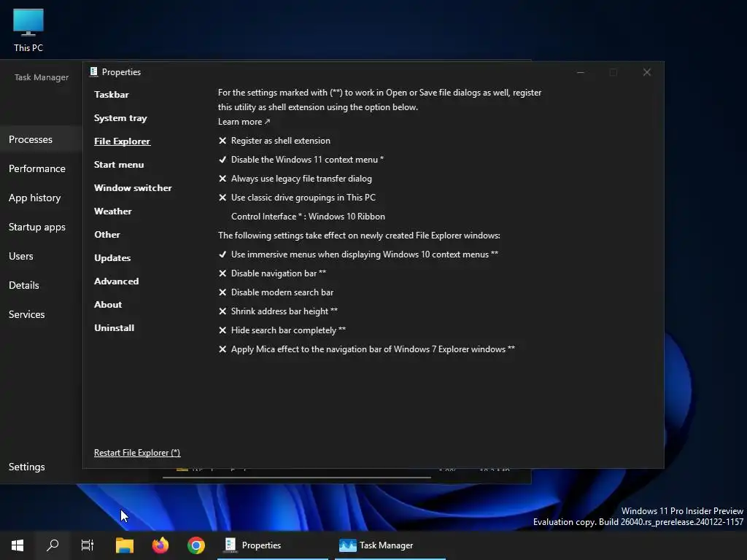
Task: Launch Firefox from the taskbar
Action: click(160, 545)
